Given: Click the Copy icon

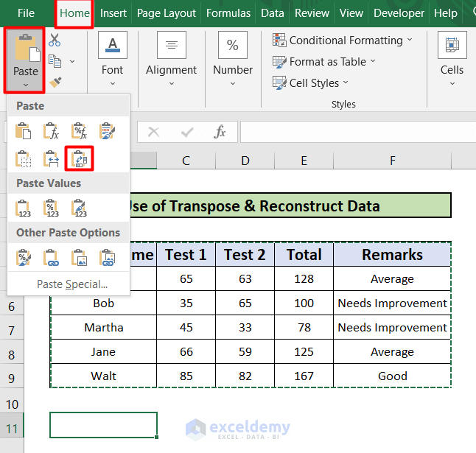Looking at the screenshot, I should [55, 61].
